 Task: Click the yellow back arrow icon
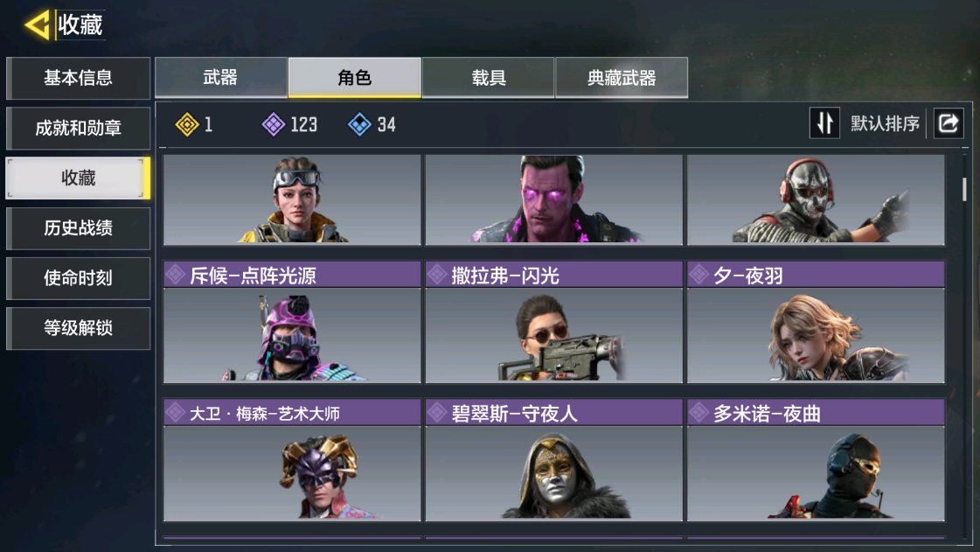click(x=37, y=25)
